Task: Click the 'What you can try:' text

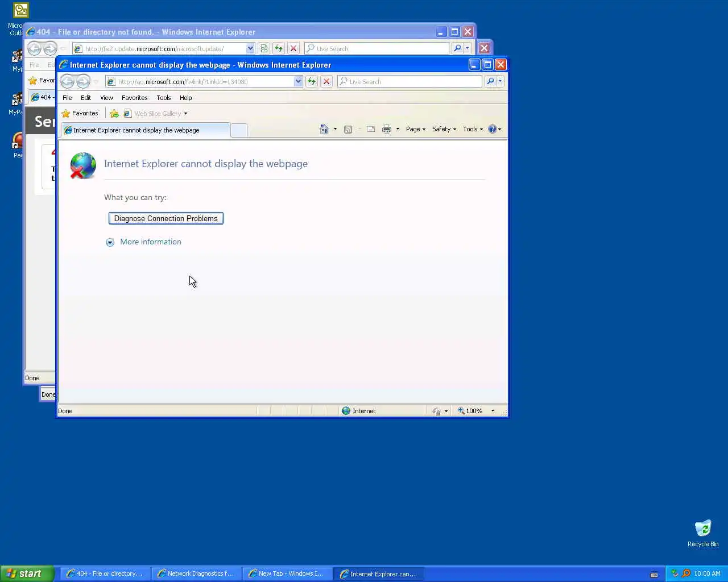Action: click(x=135, y=197)
